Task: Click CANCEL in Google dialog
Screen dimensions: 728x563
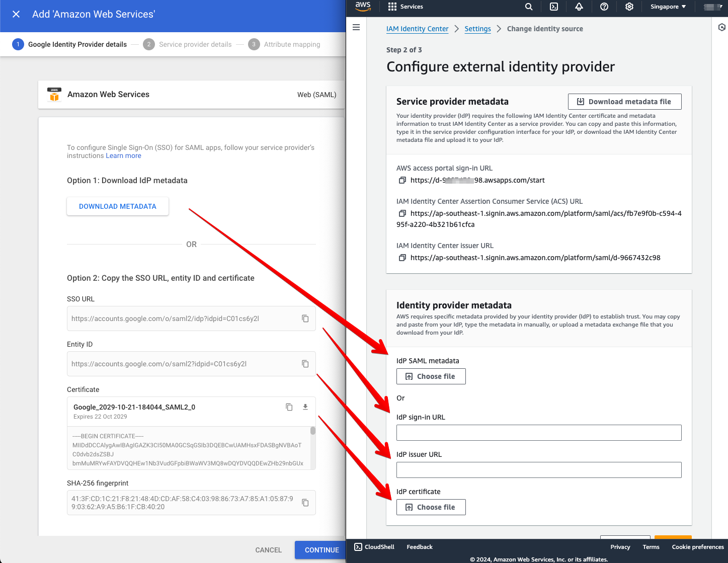Action: [x=268, y=550]
